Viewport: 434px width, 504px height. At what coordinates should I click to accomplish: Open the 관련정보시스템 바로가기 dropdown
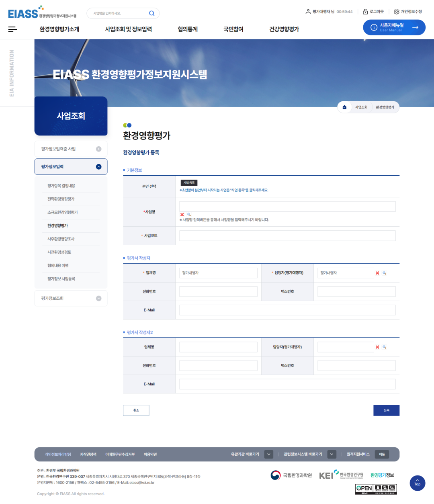click(332, 454)
